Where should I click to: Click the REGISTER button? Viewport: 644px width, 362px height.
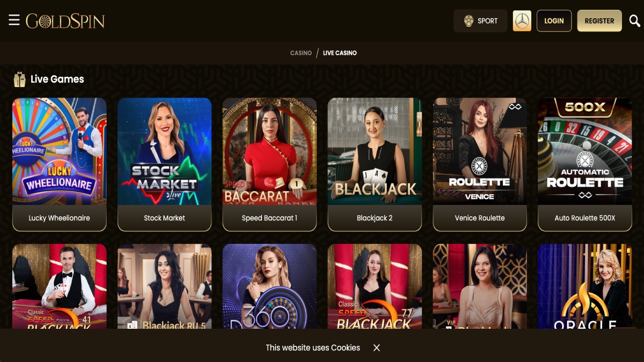coord(599,21)
